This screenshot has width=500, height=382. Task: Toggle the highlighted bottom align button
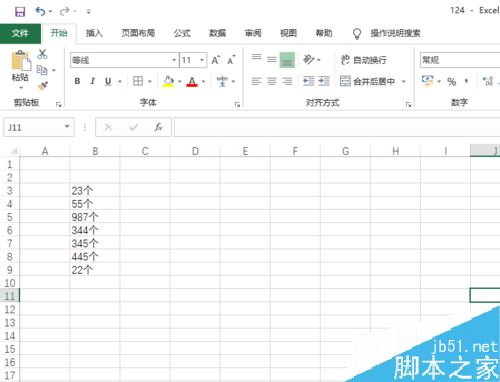pyautogui.click(x=287, y=60)
